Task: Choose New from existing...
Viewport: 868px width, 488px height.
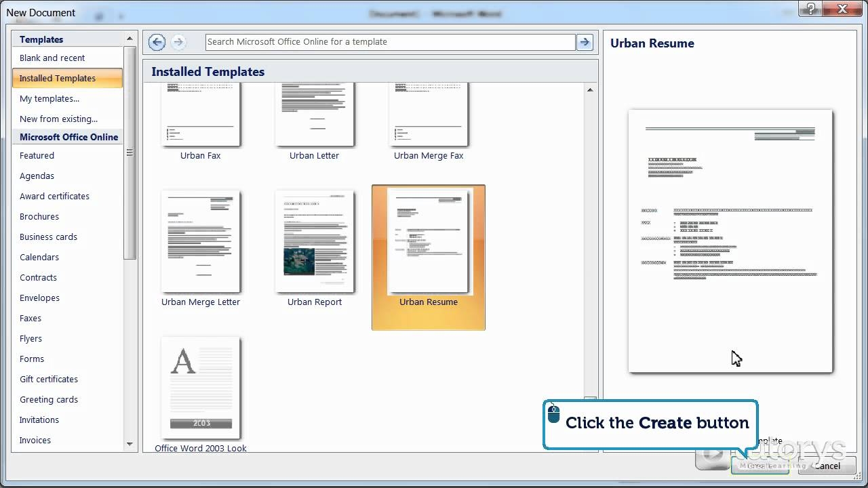Action: point(67,119)
